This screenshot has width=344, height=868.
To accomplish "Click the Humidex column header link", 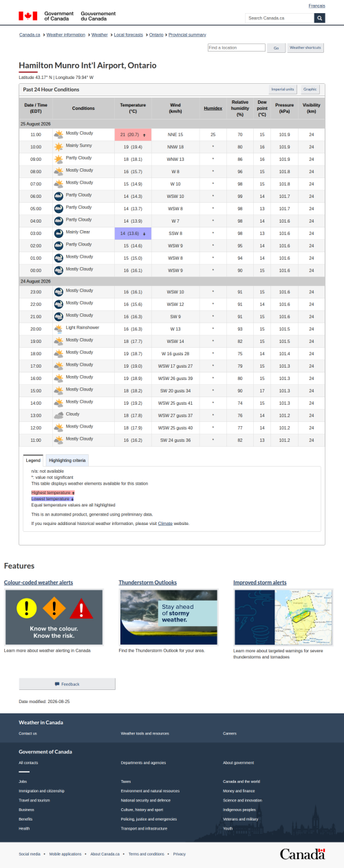I will tap(213, 109).
